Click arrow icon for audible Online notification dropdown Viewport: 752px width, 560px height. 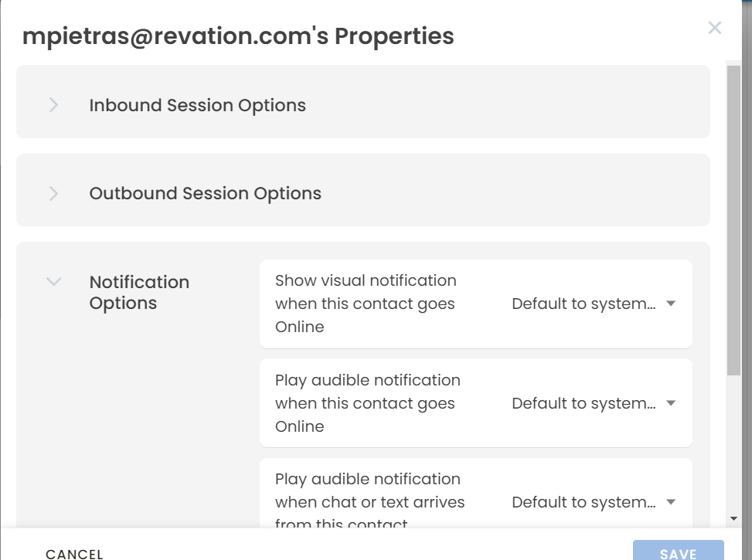(x=671, y=403)
